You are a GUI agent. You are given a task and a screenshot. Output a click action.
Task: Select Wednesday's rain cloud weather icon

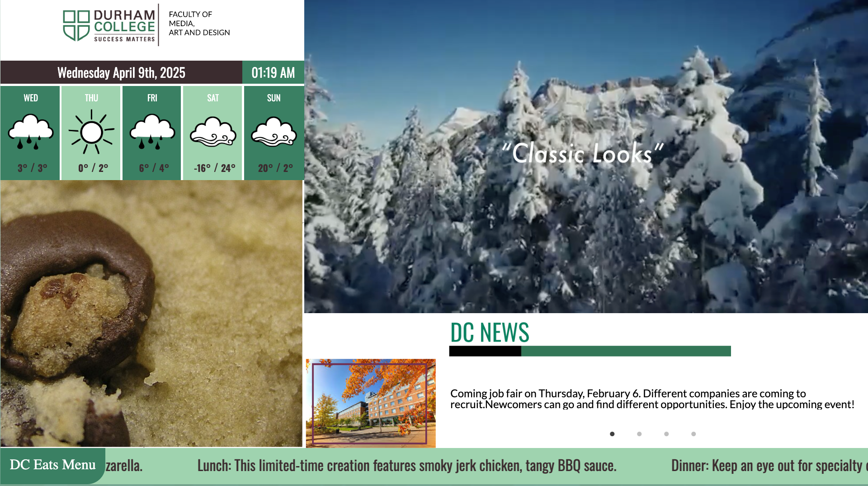[x=31, y=132]
